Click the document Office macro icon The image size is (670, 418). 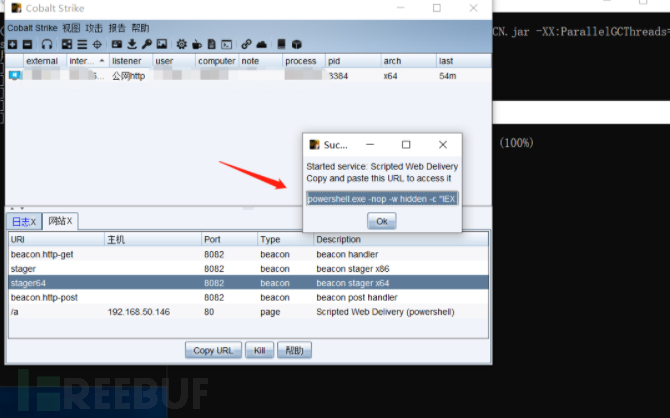(212, 44)
